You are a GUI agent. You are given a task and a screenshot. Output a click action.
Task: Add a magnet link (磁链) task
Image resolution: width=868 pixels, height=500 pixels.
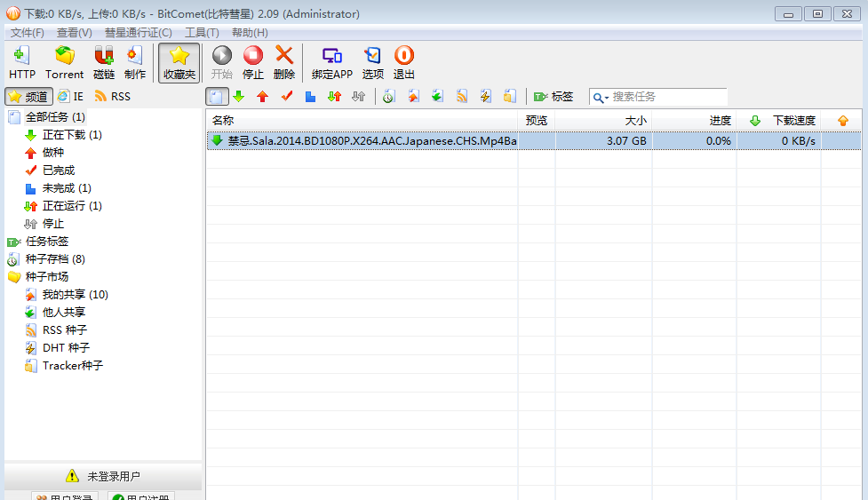[104, 62]
